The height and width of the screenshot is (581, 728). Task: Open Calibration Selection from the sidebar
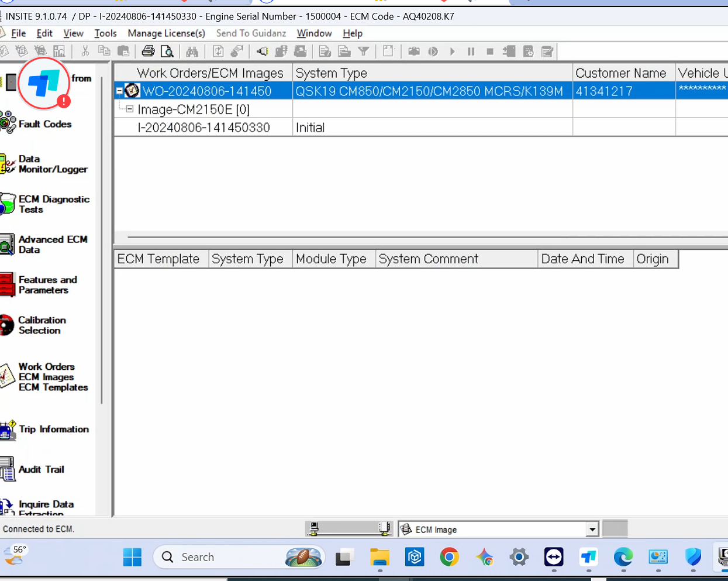(x=33, y=325)
